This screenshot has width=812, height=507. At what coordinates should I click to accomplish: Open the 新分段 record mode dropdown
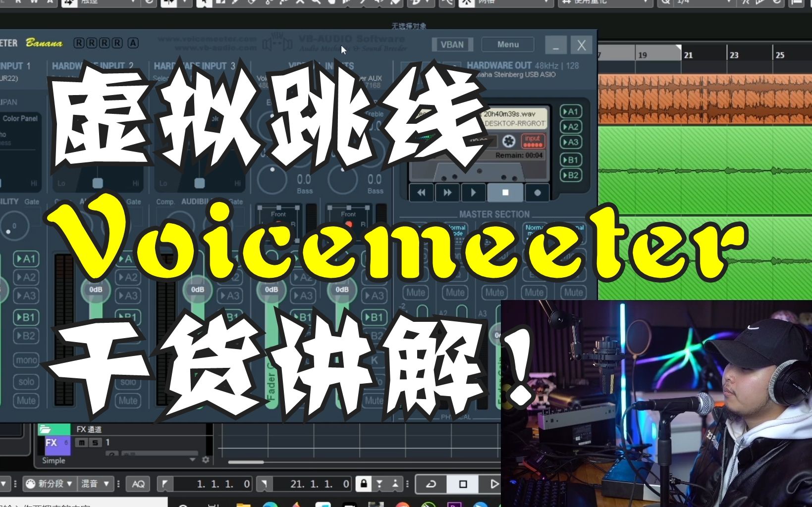(x=49, y=484)
